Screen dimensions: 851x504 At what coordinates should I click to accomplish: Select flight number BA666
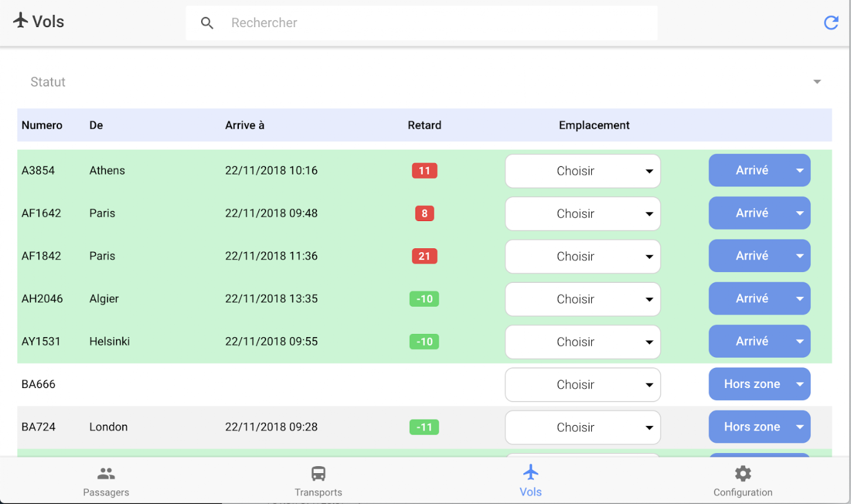[38, 384]
